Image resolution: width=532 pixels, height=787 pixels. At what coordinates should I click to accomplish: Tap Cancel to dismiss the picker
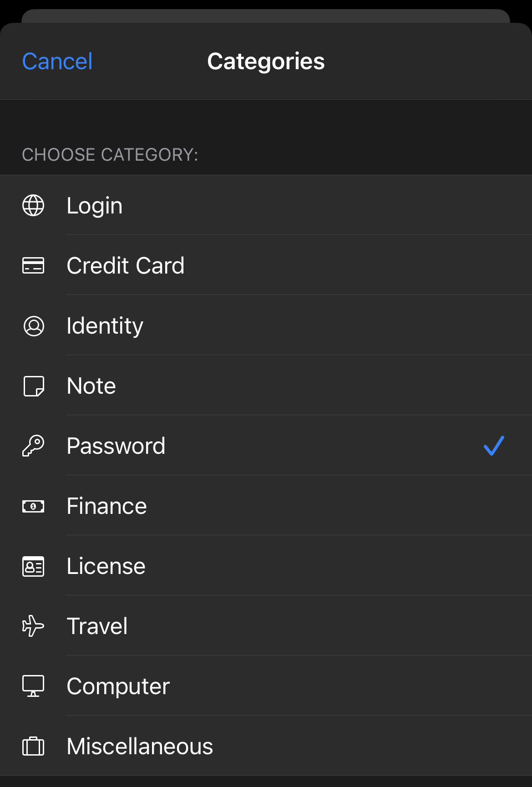click(x=56, y=61)
